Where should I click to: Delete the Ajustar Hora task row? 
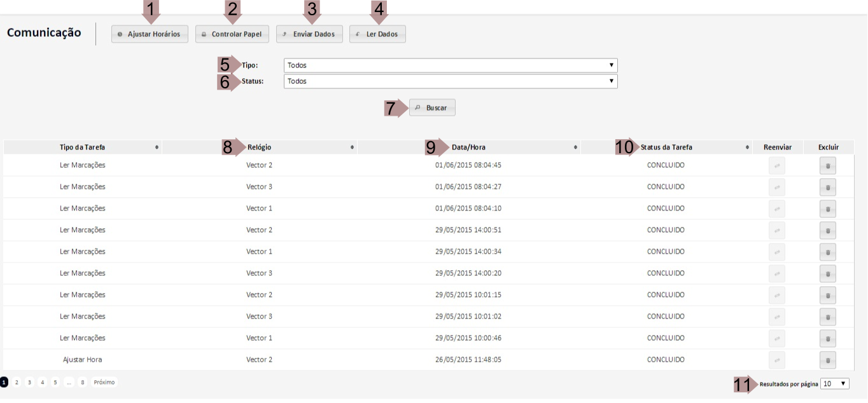pos(827,360)
